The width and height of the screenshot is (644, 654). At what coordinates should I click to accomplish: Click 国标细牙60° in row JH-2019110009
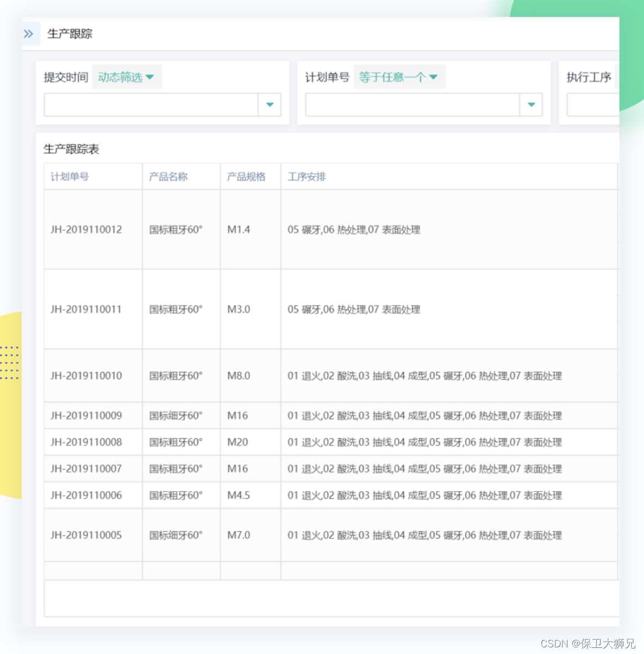click(x=176, y=416)
